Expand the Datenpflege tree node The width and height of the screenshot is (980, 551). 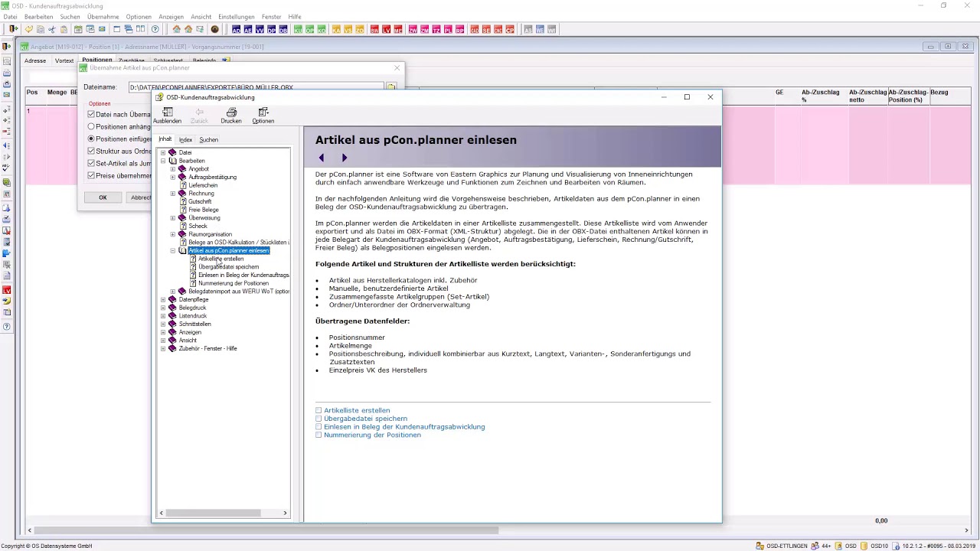coord(163,300)
